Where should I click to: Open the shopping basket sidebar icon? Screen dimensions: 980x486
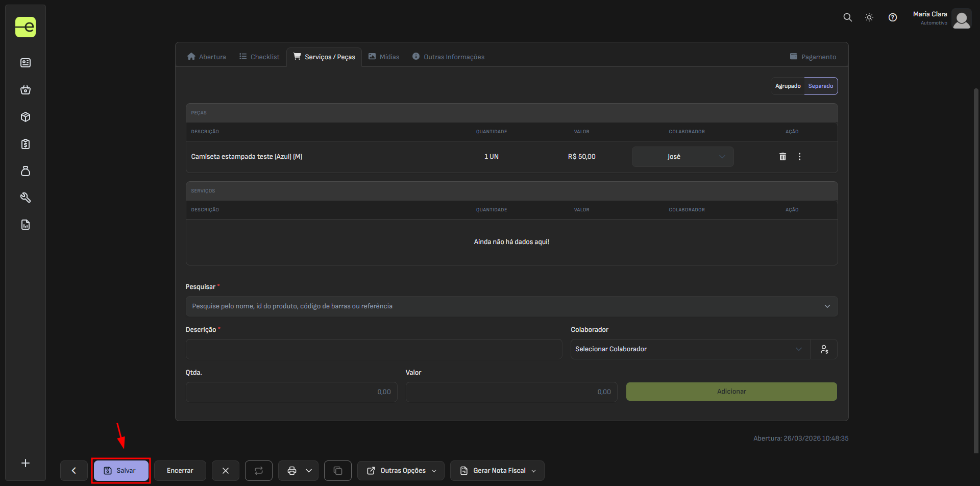tap(26, 90)
